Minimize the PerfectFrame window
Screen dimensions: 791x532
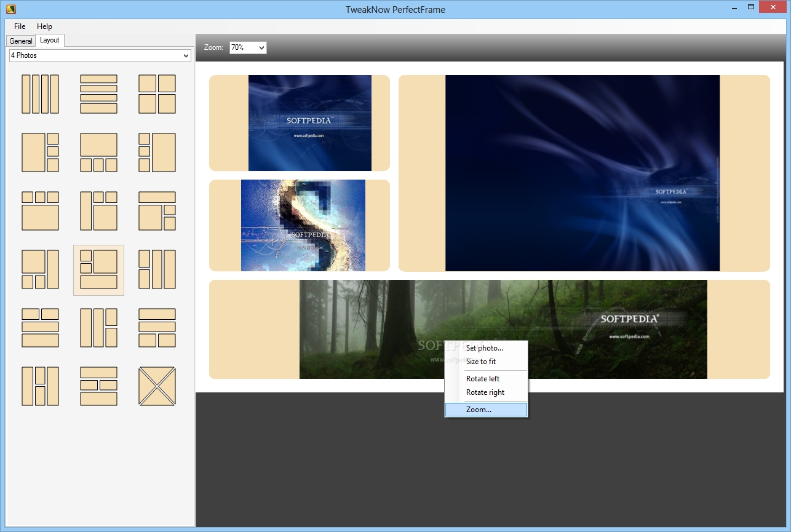(734, 7)
